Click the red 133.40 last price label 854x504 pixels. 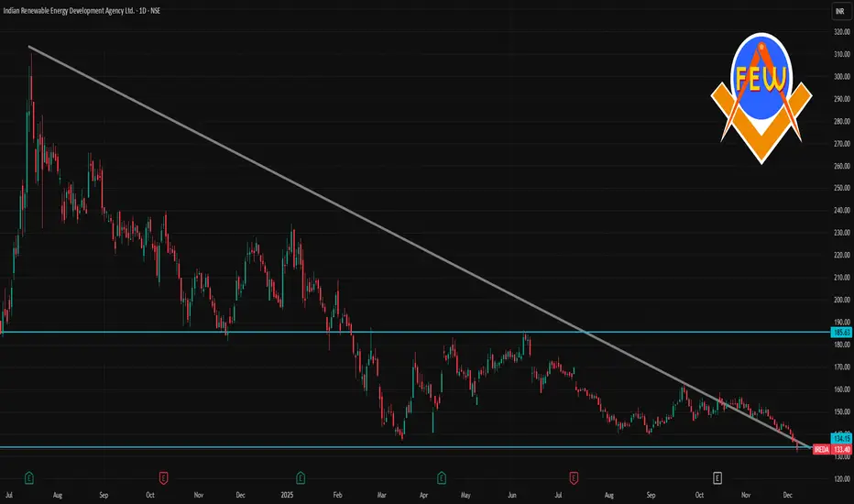841,450
